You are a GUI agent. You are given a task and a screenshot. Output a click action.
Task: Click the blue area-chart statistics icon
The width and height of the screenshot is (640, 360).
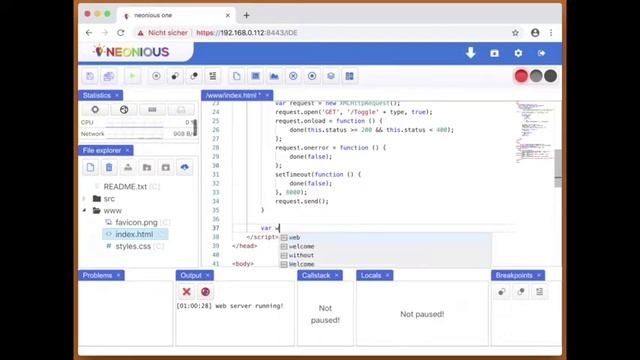(x=274, y=76)
